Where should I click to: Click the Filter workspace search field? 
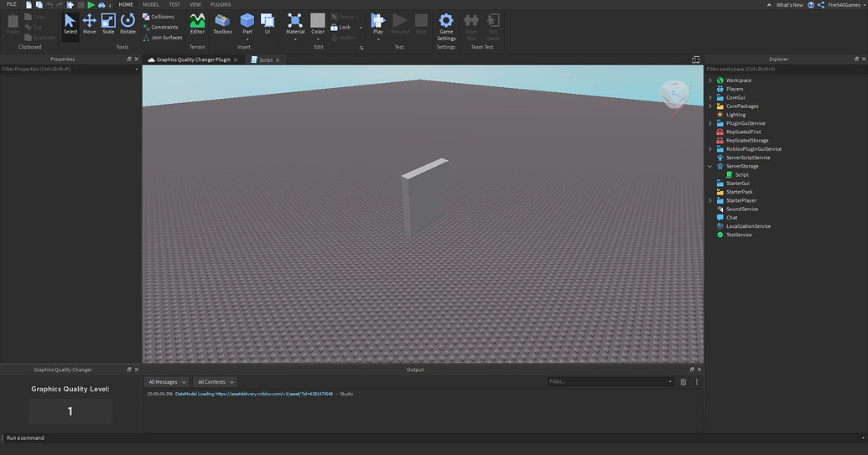[x=785, y=69]
